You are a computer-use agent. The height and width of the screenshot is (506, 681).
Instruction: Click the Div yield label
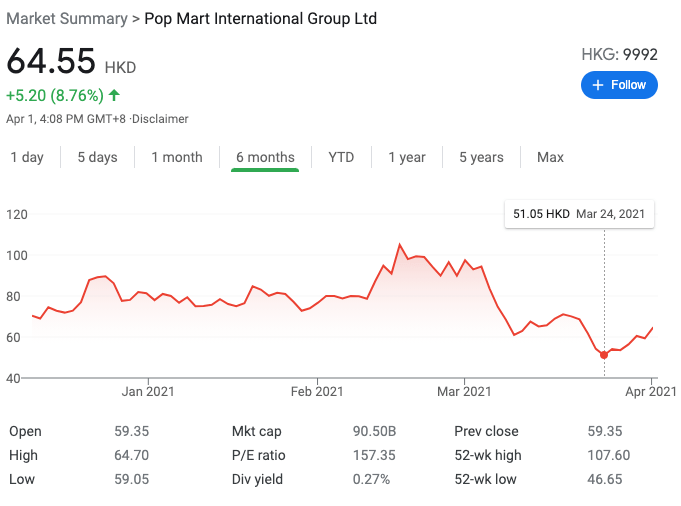[257, 479]
